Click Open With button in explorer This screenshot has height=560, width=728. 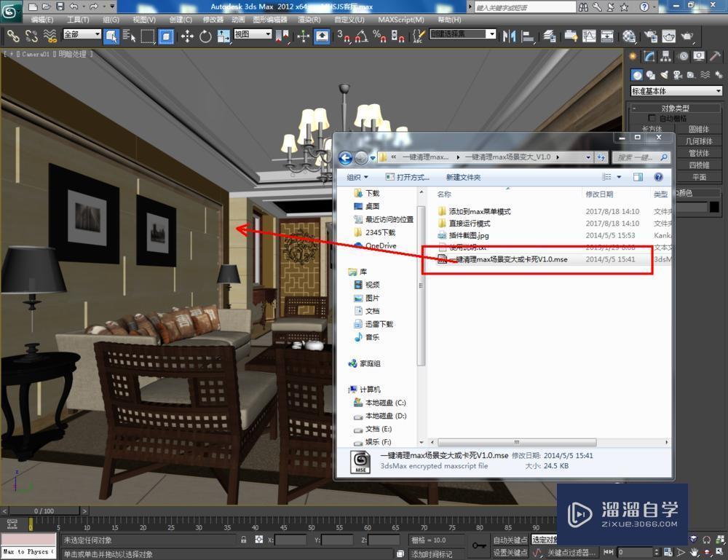pyautogui.click(x=408, y=178)
